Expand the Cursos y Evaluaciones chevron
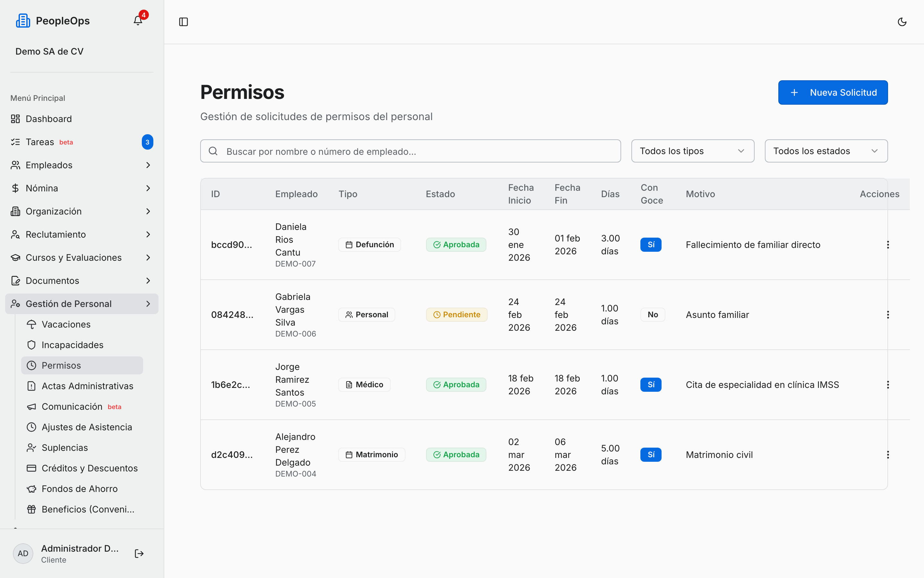 (x=148, y=258)
